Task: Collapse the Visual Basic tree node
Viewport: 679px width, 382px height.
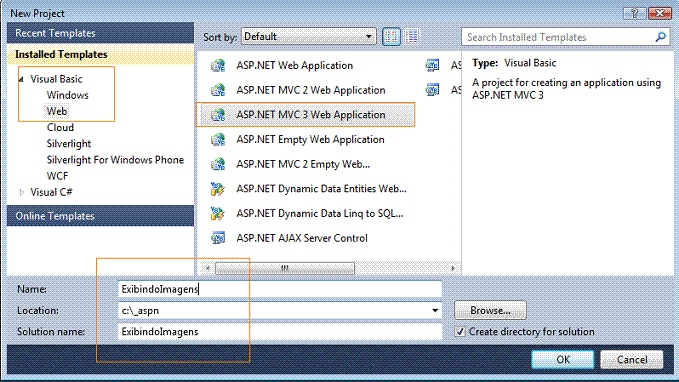Action: coord(21,79)
